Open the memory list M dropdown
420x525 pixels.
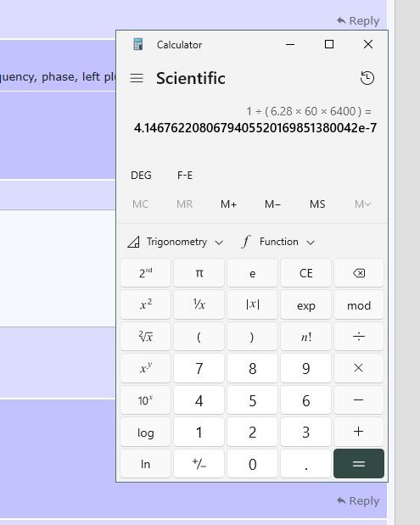tap(362, 204)
